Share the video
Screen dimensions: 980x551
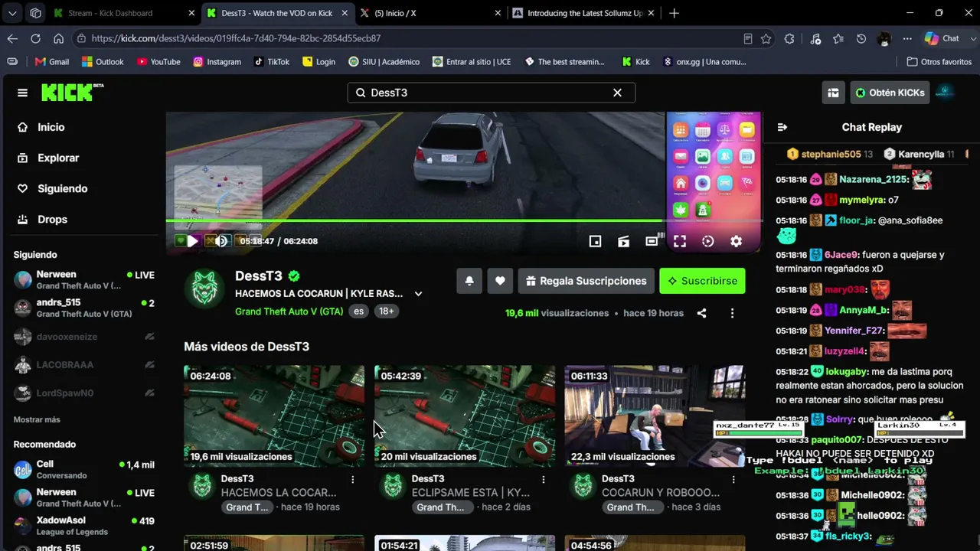701,313
